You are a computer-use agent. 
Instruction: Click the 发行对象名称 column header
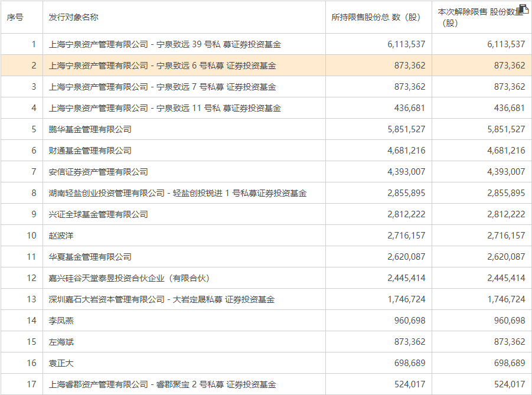pyautogui.click(x=74, y=17)
